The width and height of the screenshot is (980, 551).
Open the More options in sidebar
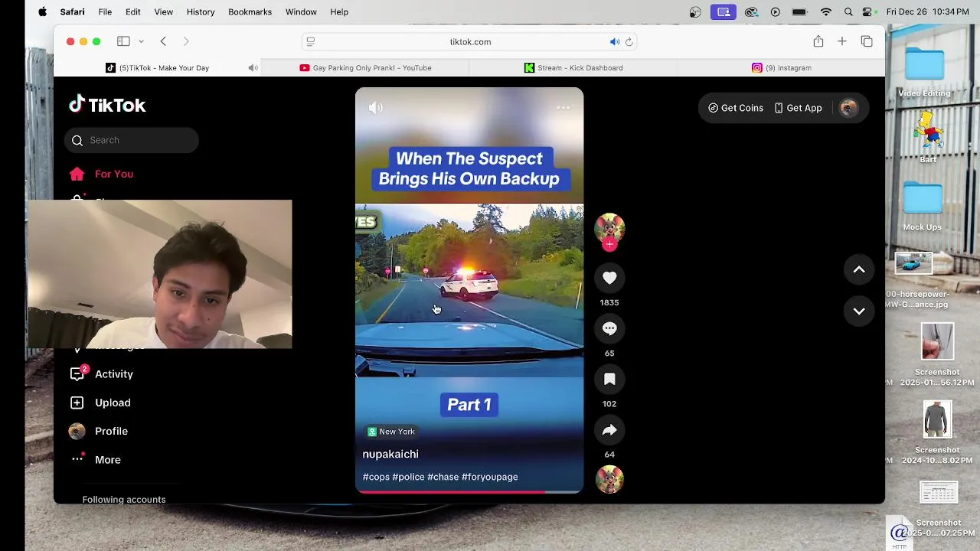click(96, 459)
